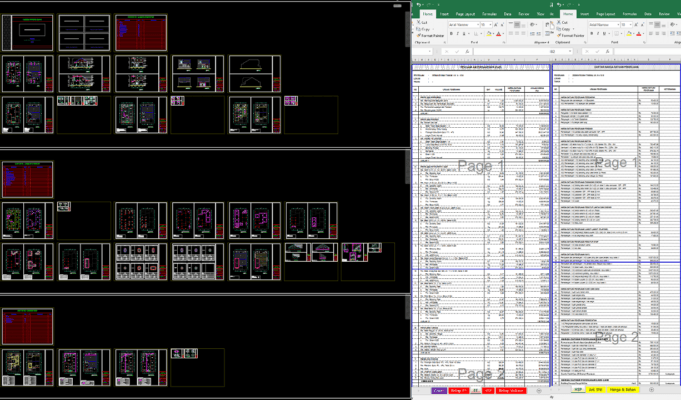Open the Formulas tab in the left Excel window

(489, 14)
